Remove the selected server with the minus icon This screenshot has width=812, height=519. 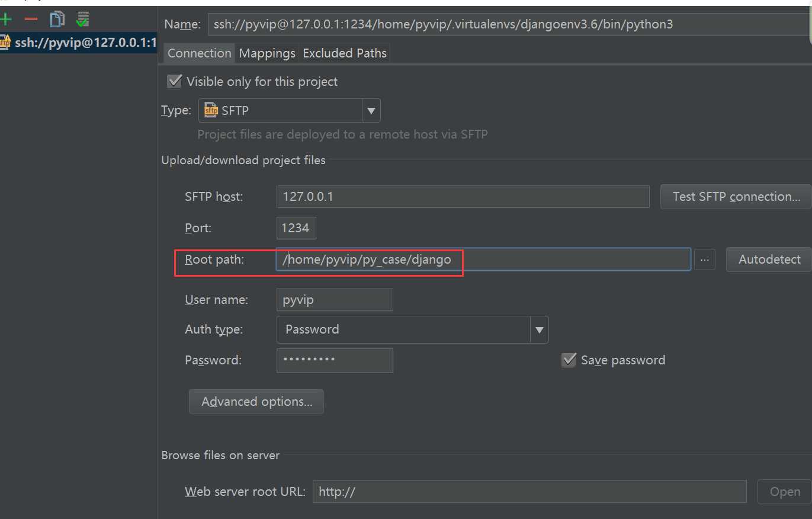tap(31, 20)
